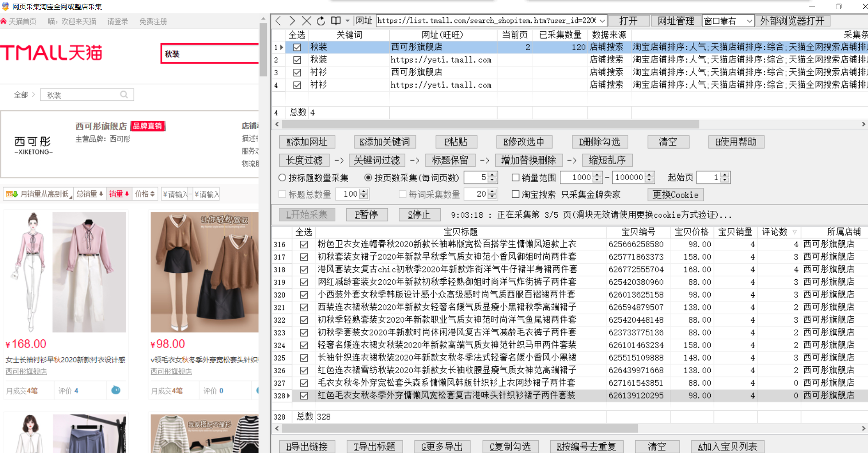This screenshot has width=868, height=453.
Task: Click the page refresh icon
Action: click(x=321, y=21)
